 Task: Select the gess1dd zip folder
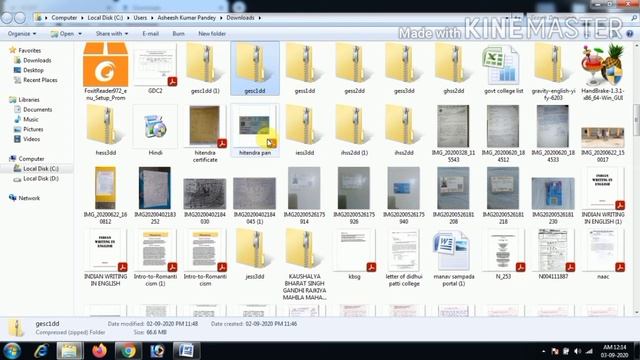pyautogui.click(x=304, y=64)
